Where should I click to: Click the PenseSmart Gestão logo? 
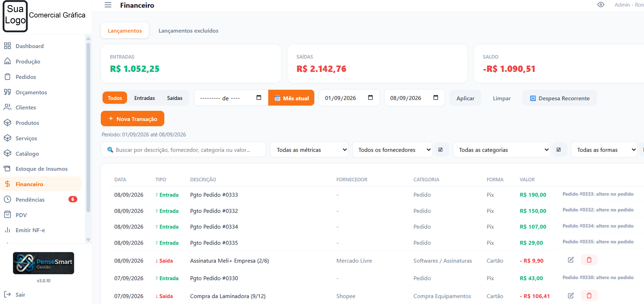click(43, 263)
